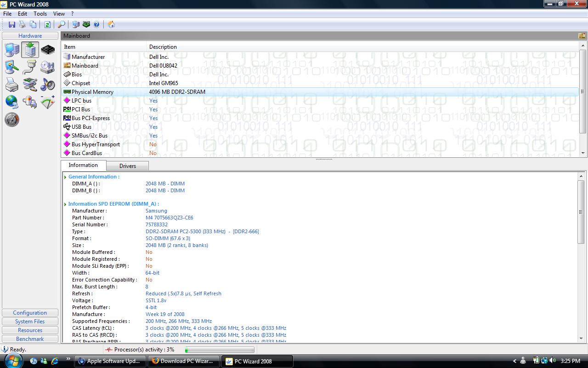Switch to the Information tab
The image size is (588, 368).
(83, 165)
